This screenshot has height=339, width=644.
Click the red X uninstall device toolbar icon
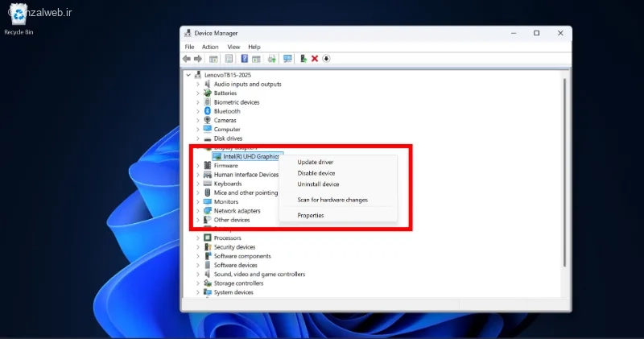coord(315,59)
